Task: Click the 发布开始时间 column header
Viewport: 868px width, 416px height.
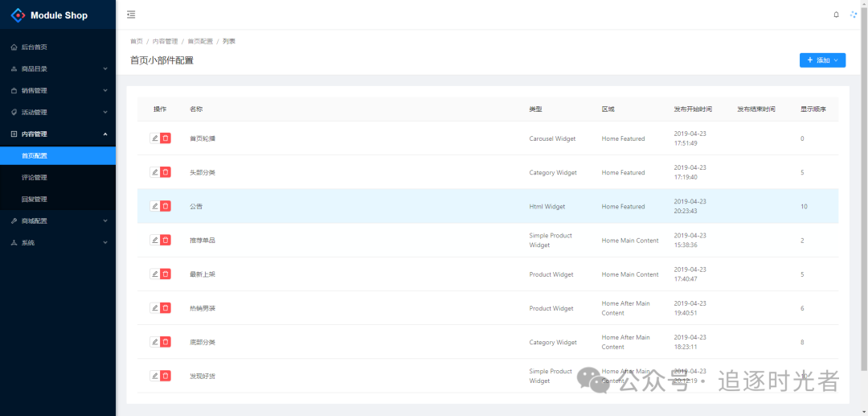Action: tap(693, 109)
